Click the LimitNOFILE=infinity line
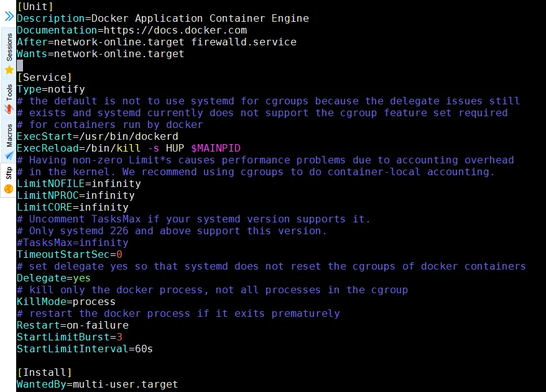This screenshot has width=546, height=392. pos(79,184)
